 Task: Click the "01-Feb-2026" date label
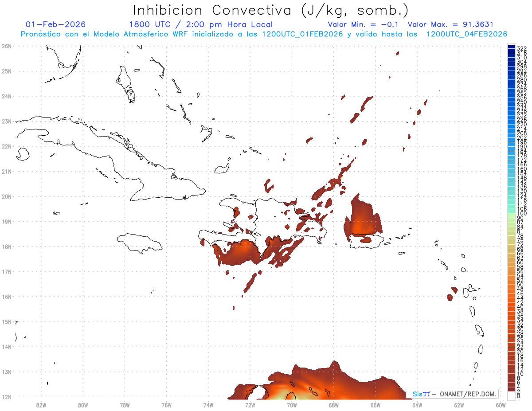[x=56, y=24]
